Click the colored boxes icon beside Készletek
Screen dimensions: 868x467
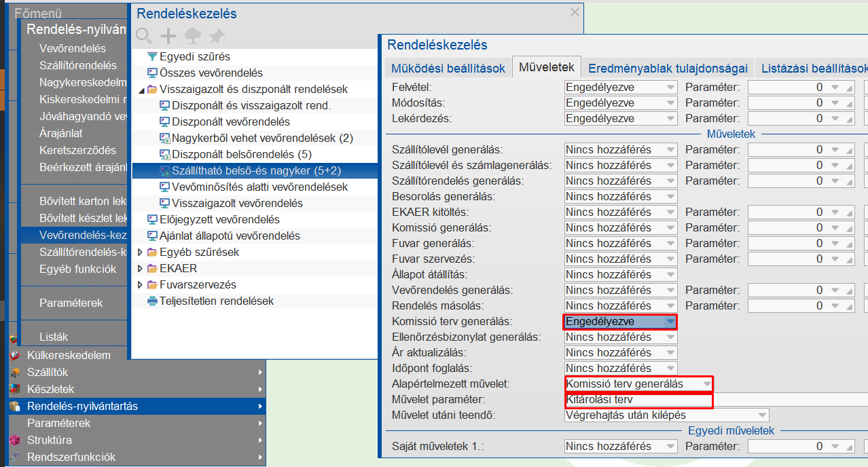[x=14, y=389]
